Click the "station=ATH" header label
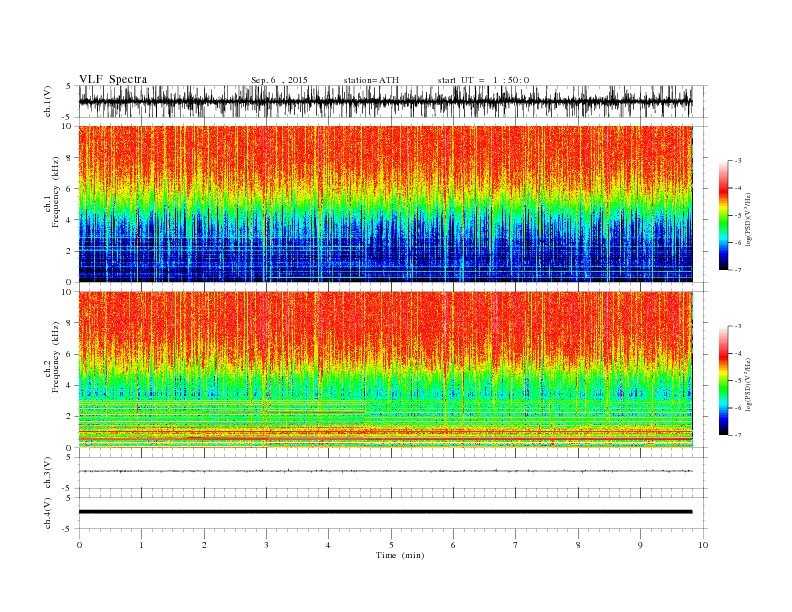792x612 pixels. [x=371, y=80]
